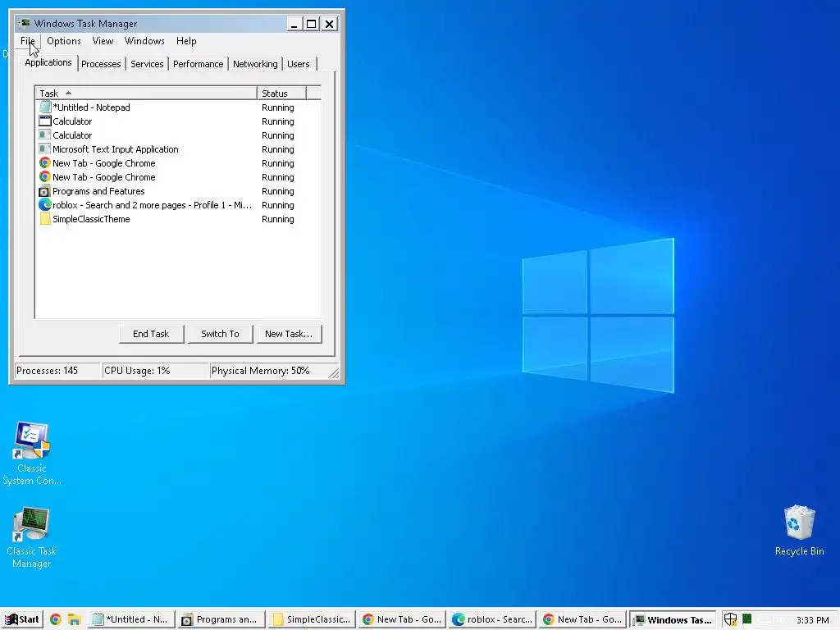Click the first Calculator task icon
Image resolution: width=840 pixels, height=630 pixels.
pyautogui.click(x=45, y=121)
